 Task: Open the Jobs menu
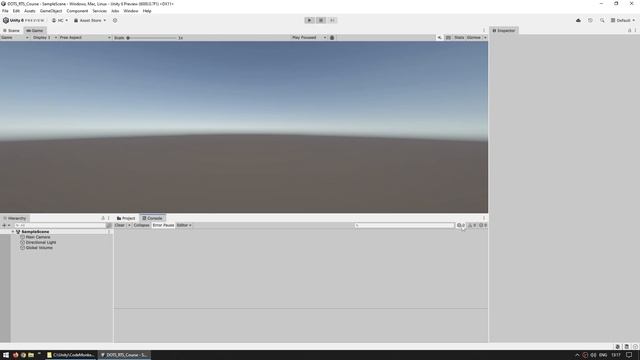coord(115,11)
